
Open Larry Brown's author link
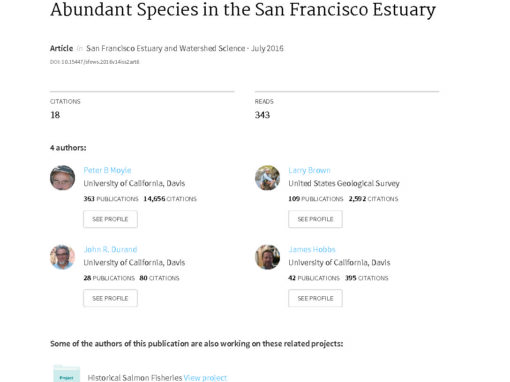tap(309, 170)
